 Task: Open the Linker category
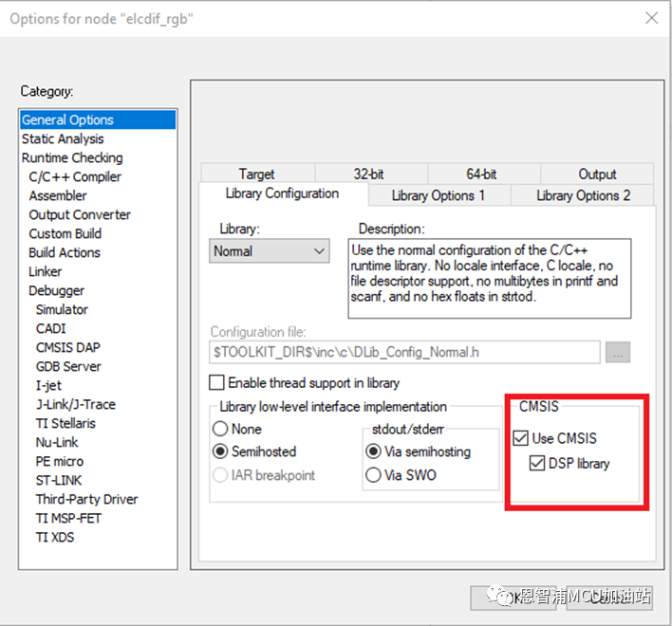45,271
